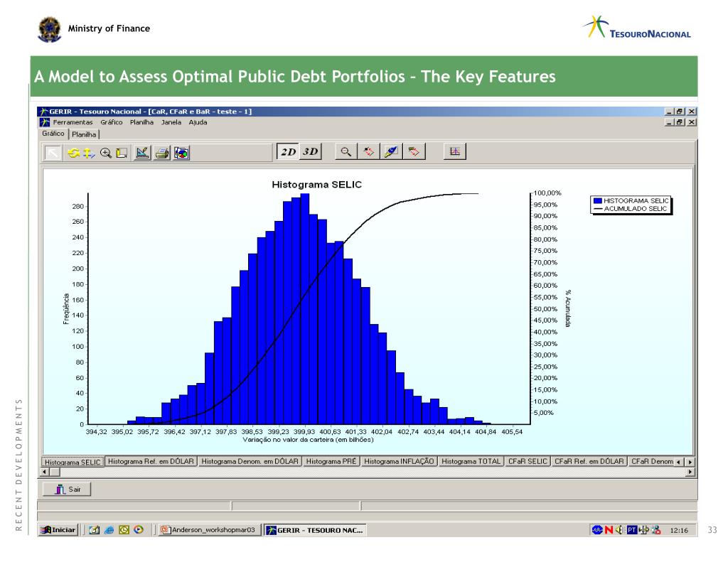Click the last tray icon with red mark
The image size is (728, 562).
coord(656,529)
